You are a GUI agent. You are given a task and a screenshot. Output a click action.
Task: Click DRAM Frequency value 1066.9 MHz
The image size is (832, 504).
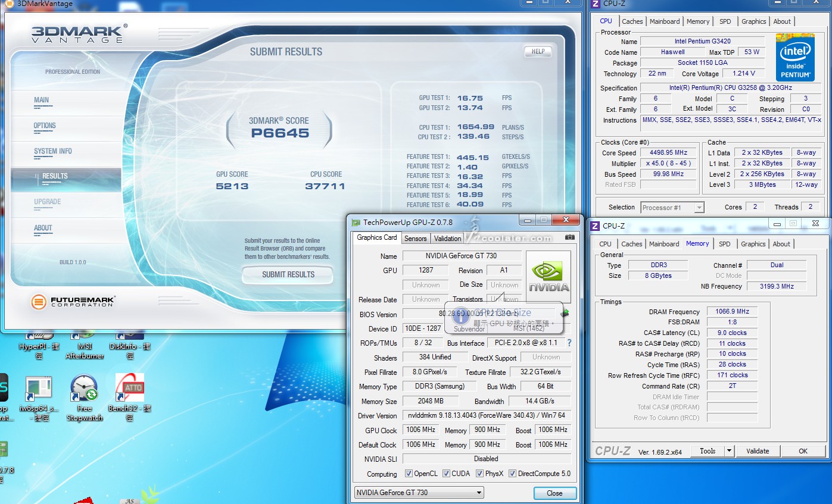(x=733, y=311)
